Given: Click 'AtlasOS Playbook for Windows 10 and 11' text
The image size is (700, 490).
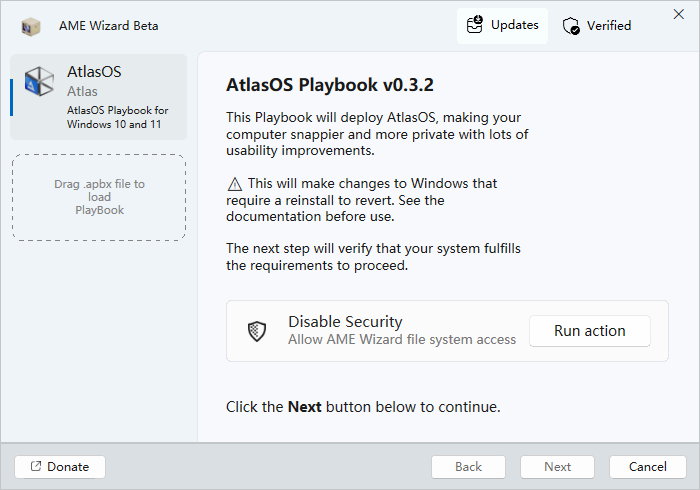Looking at the screenshot, I should pos(117,117).
